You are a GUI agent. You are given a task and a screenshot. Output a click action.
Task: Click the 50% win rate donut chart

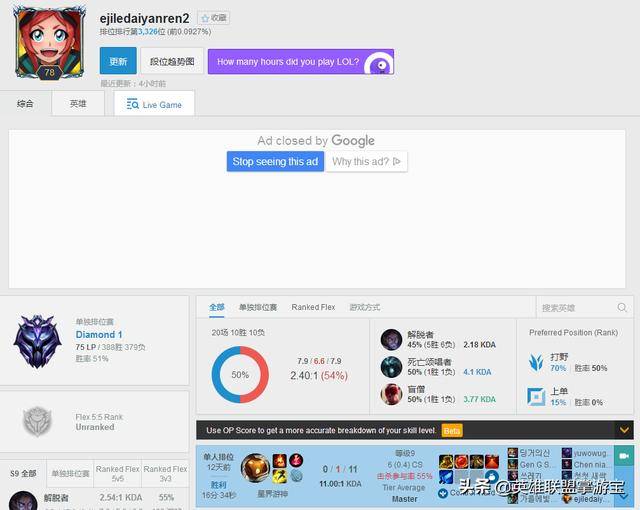[x=240, y=375]
